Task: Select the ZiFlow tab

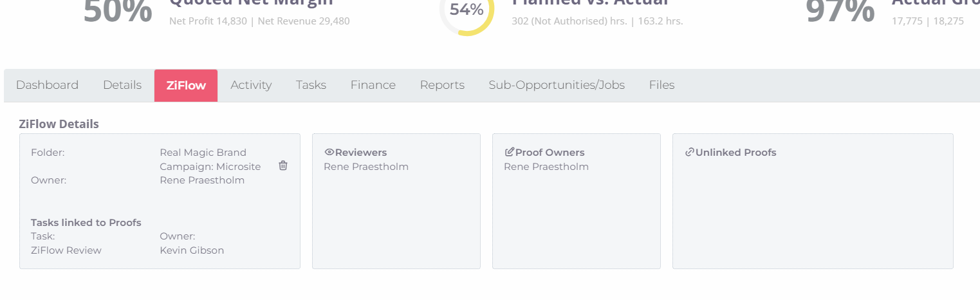Action: [x=186, y=85]
